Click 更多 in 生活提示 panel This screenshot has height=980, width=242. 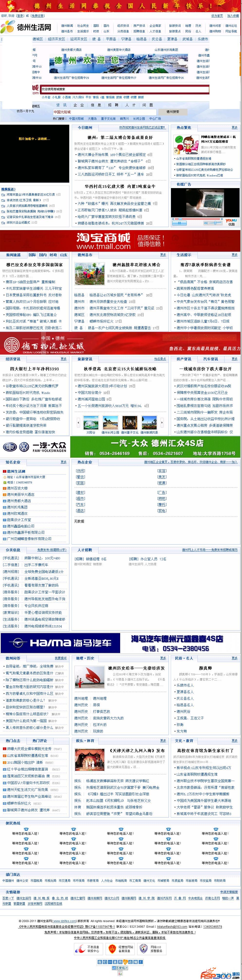234,255
